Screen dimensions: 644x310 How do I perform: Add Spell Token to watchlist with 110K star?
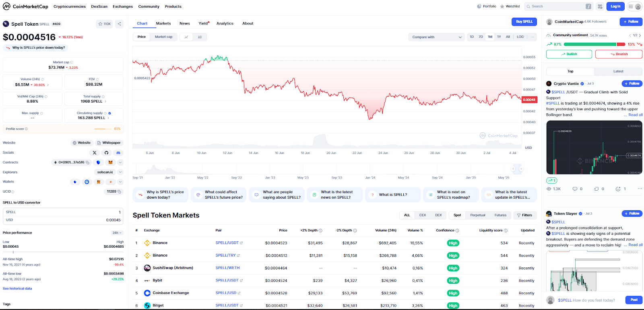(105, 24)
